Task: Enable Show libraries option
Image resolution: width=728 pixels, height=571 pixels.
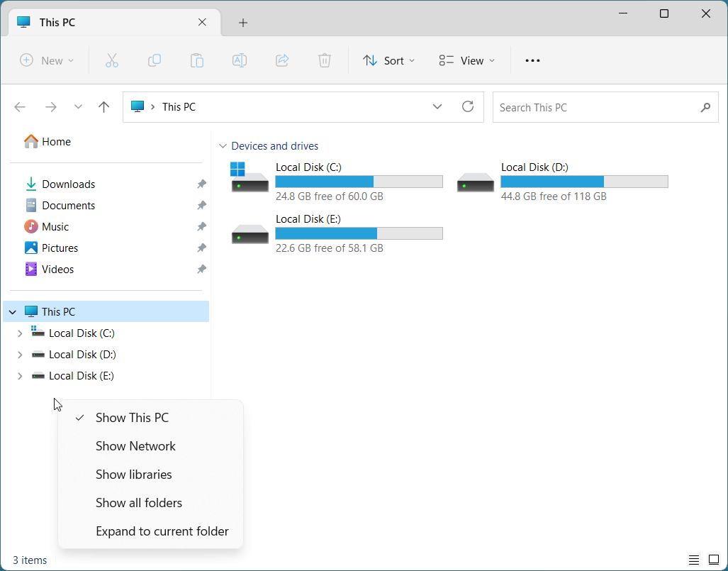Action: coord(133,474)
